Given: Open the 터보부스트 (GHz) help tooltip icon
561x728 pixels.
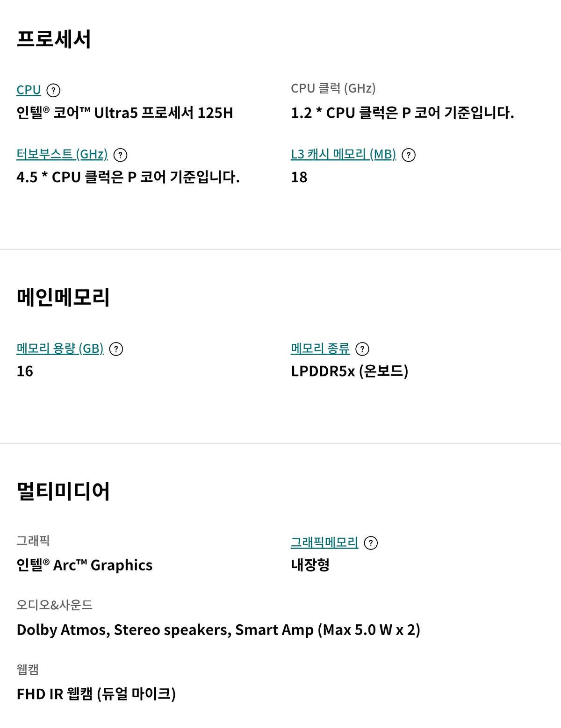Looking at the screenshot, I should click(x=121, y=155).
